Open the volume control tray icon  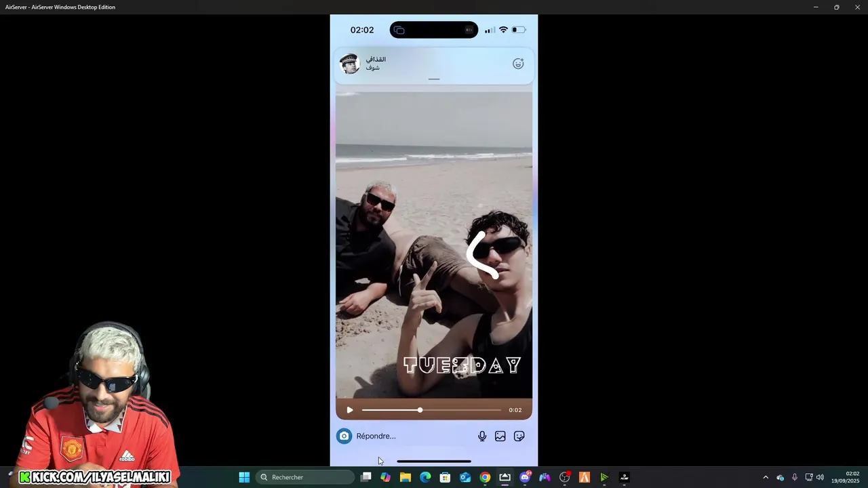click(820, 477)
